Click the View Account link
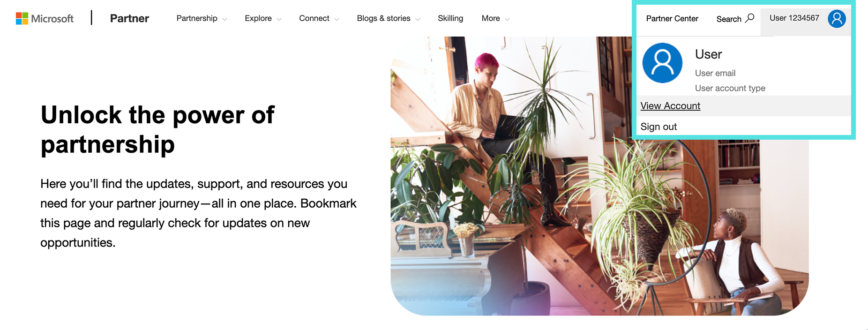The width and height of the screenshot is (868, 330). point(670,106)
